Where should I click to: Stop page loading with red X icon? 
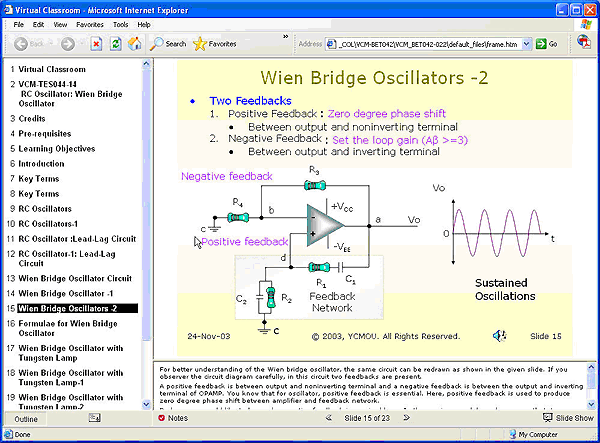tap(96, 44)
